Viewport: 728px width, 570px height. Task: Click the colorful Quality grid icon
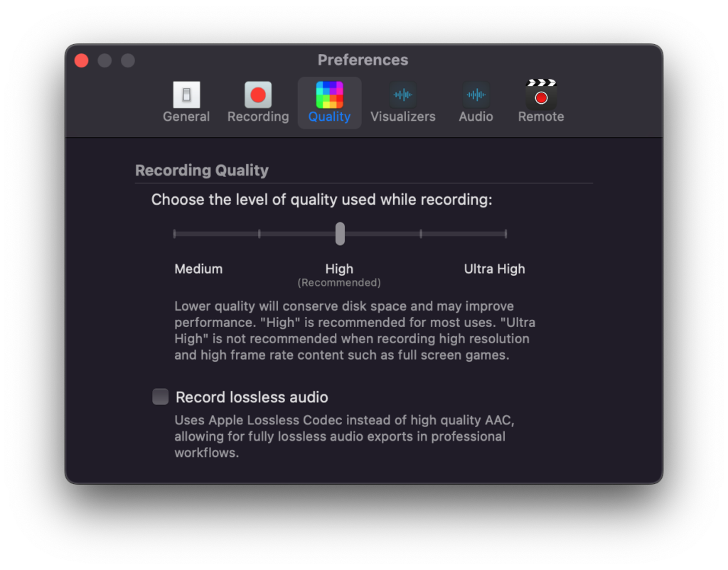pos(329,95)
